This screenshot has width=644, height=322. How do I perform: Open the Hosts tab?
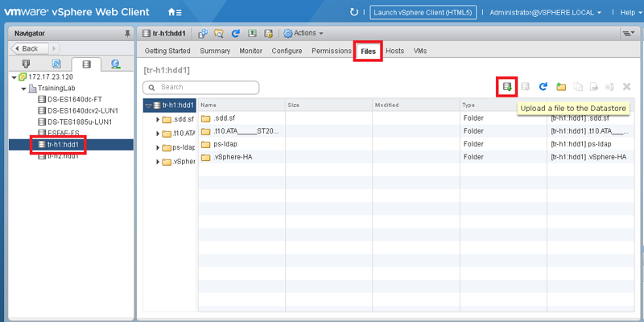click(394, 51)
